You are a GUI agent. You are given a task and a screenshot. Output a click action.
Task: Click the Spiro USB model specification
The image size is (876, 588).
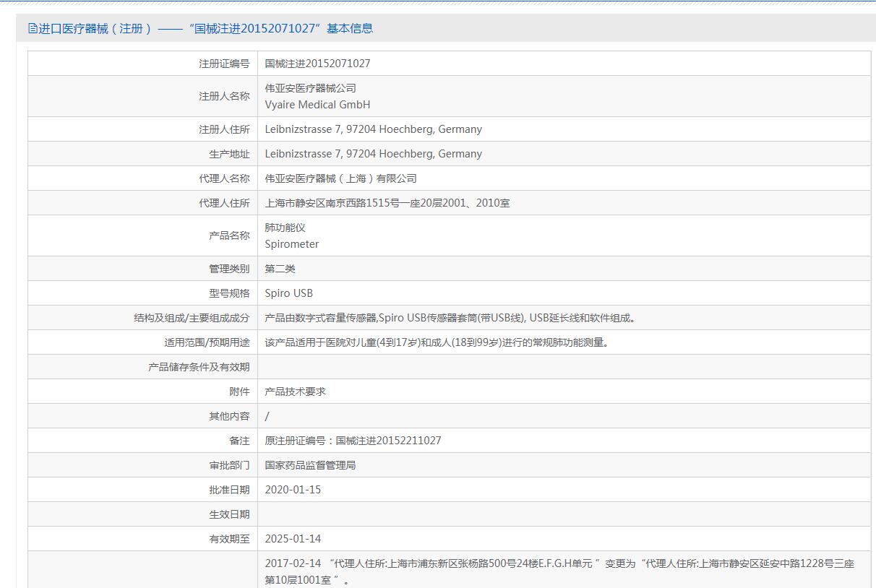pos(288,293)
